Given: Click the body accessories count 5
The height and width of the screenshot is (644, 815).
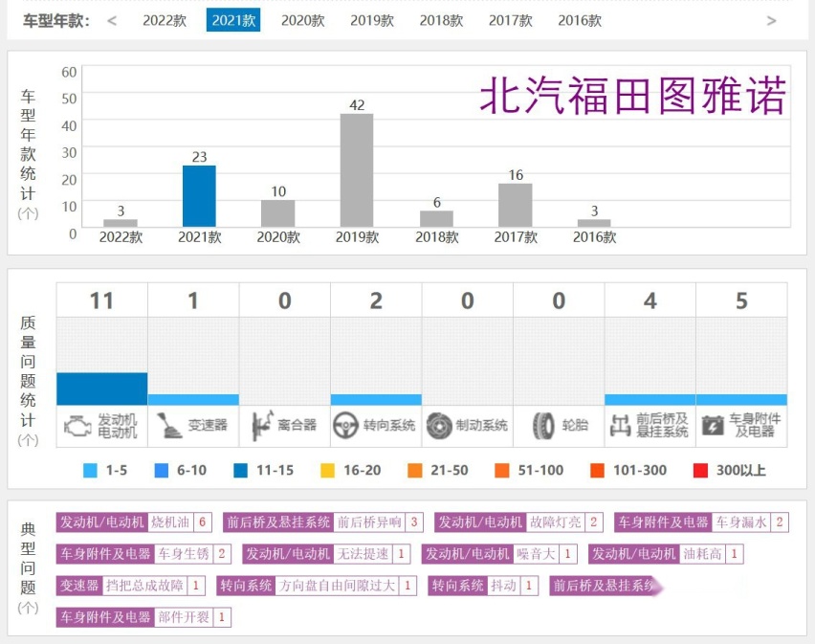Looking at the screenshot, I should click(741, 301).
